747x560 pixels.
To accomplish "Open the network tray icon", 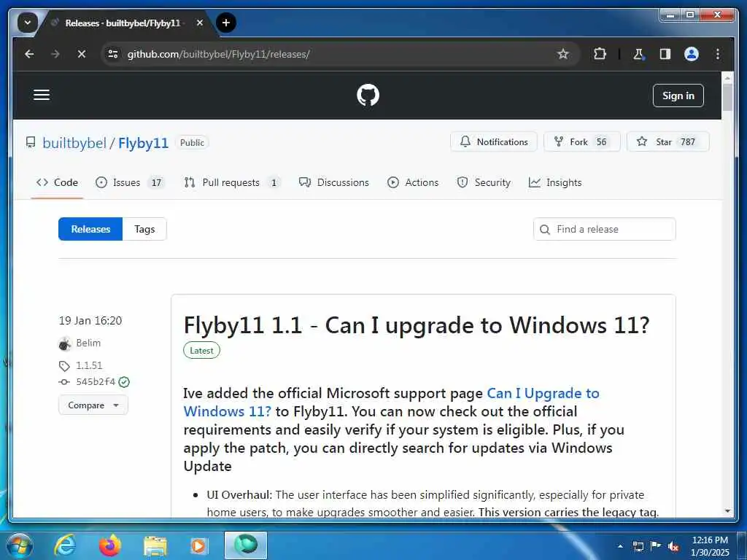I will pyautogui.click(x=638, y=546).
